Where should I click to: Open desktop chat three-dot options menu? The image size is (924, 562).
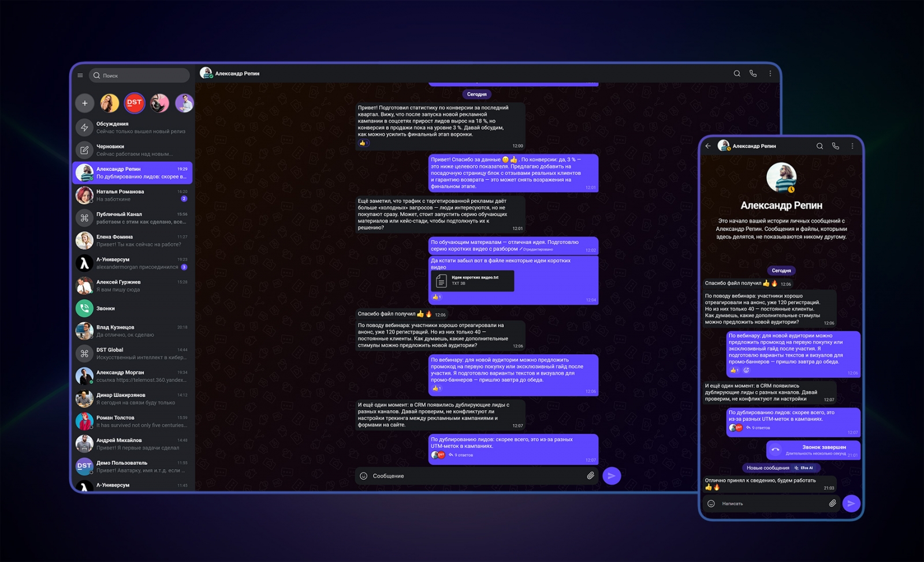click(x=770, y=74)
